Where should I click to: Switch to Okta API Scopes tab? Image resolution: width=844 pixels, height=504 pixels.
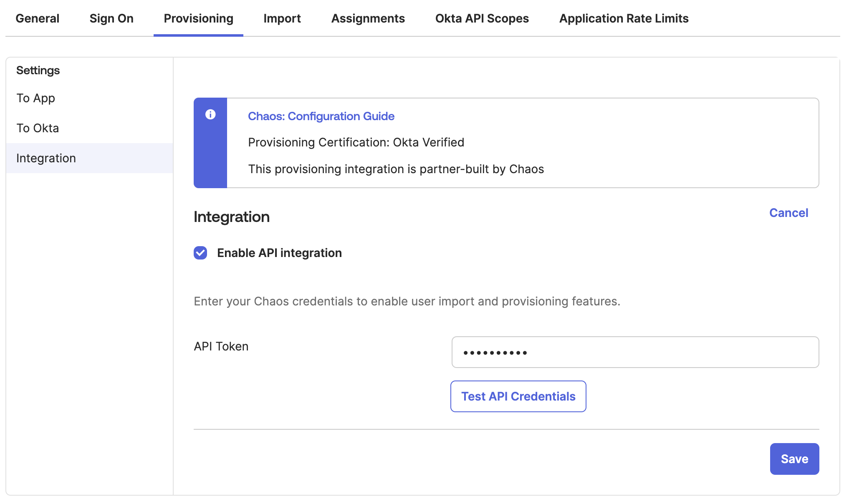point(482,18)
